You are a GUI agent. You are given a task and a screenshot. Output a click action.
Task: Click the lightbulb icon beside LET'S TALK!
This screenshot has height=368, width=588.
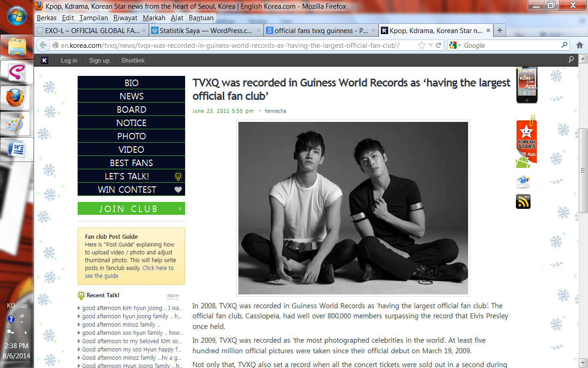[x=178, y=176]
